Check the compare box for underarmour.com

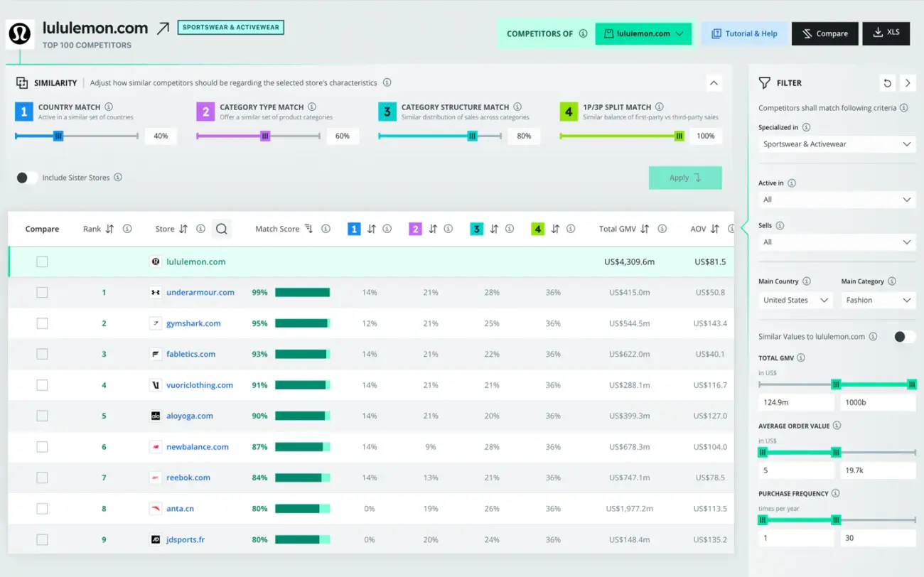[42, 292]
